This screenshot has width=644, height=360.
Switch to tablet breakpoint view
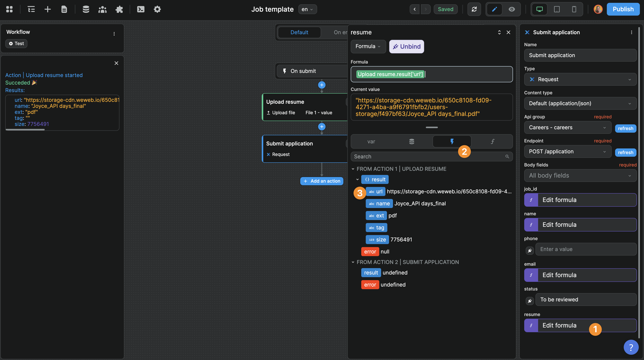point(557,9)
